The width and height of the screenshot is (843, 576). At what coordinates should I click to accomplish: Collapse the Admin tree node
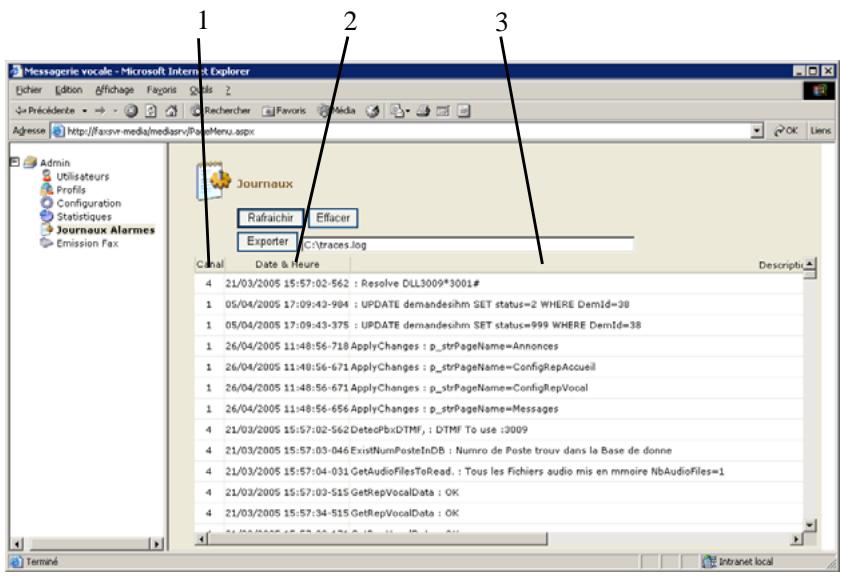[x=15, y=161]
